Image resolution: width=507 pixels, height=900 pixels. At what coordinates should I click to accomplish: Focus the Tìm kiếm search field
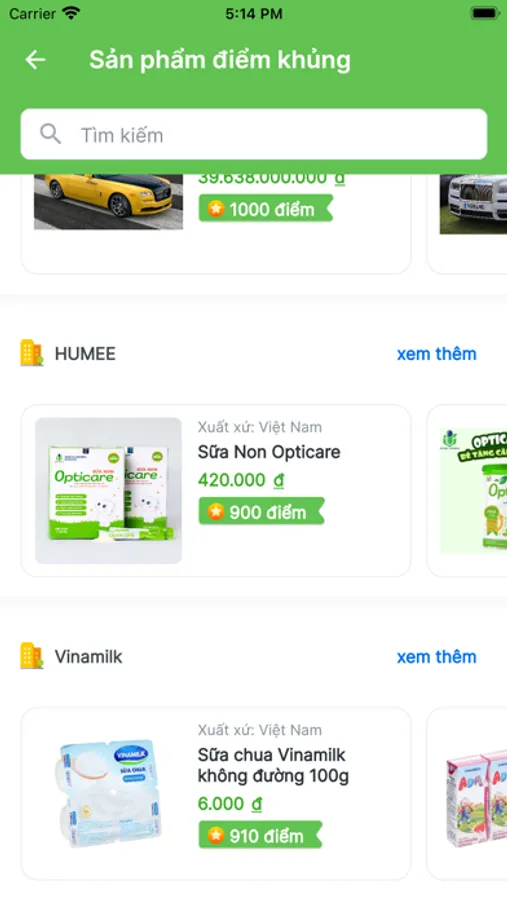click(x=254, y=134)
